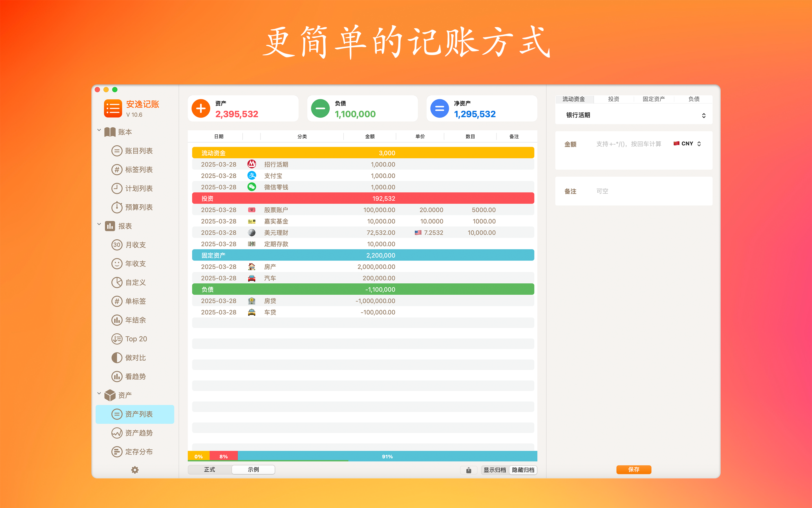Open the Top 20 report
The height and width of the screenshot is (508, 812).
click(x=135, y=339)
